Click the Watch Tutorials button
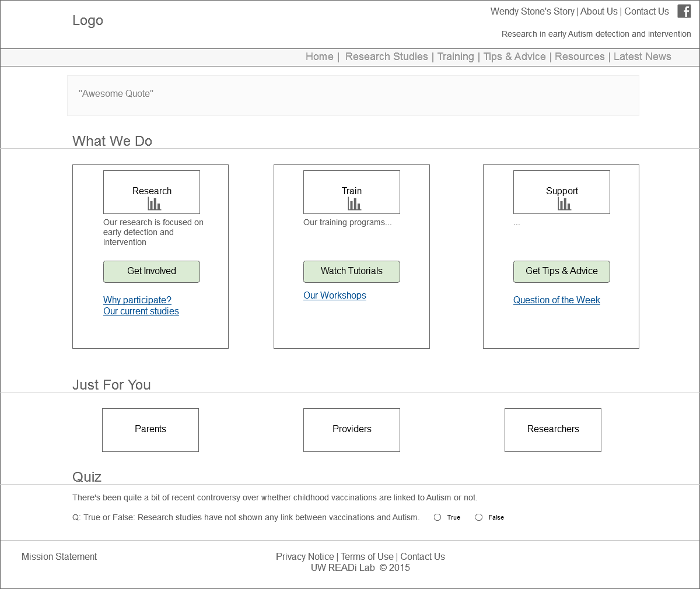This screenshot has width=700, height=589. (x=352, y=272)
